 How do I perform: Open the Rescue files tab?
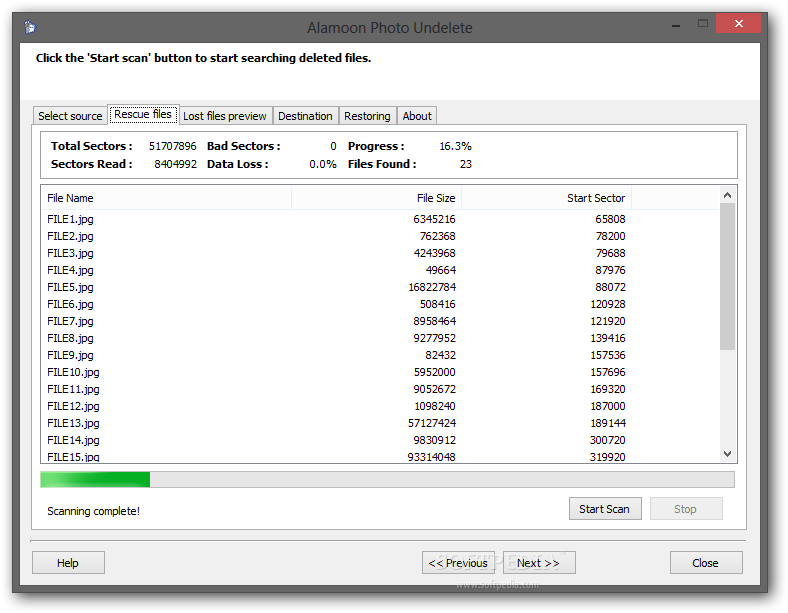pyautogui.click(x=143, y=115)
